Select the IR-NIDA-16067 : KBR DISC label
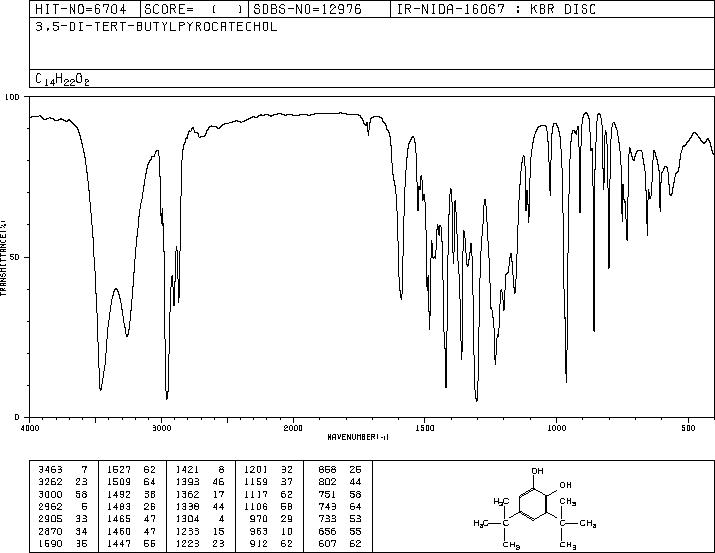The image size is (715, 553). (496, 9)
